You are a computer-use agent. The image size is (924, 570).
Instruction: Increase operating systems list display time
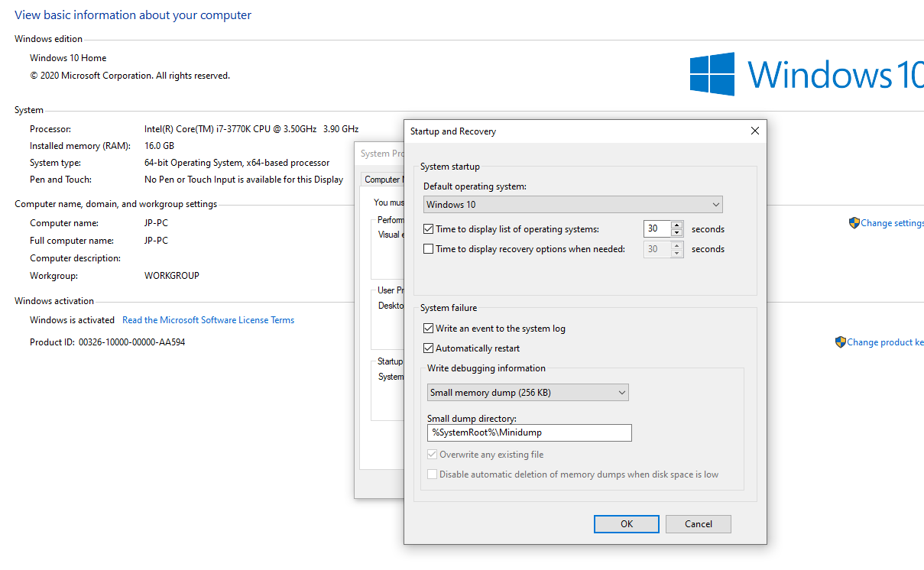(x=677, y=225)
